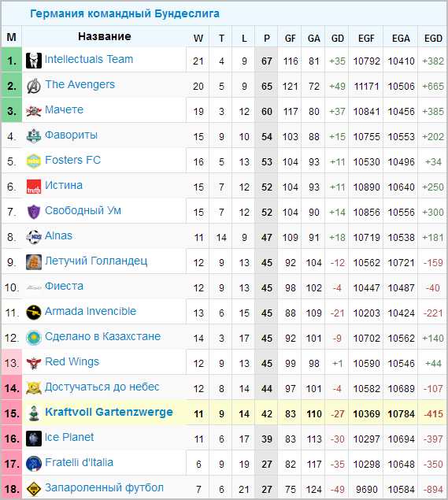
Task: Open the Германия командный Бундеслига league link
Action: (124, 13)
